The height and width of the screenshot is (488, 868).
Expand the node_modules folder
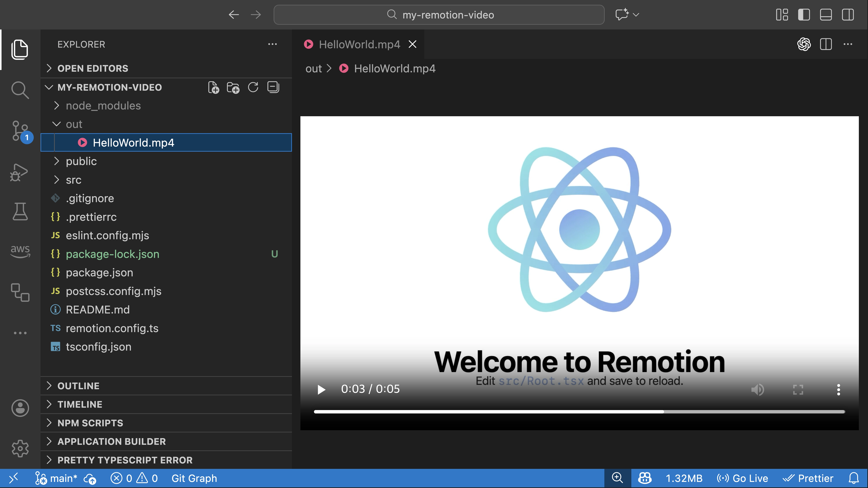coord(166,106)
